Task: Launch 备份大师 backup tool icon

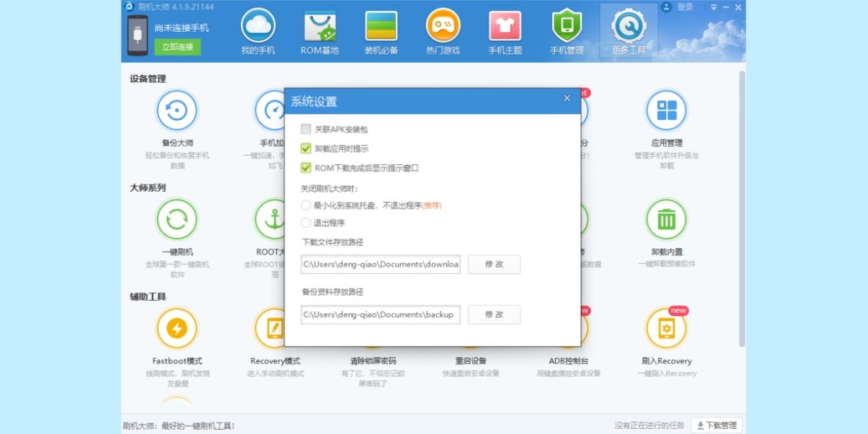Action: coord(177,111)
